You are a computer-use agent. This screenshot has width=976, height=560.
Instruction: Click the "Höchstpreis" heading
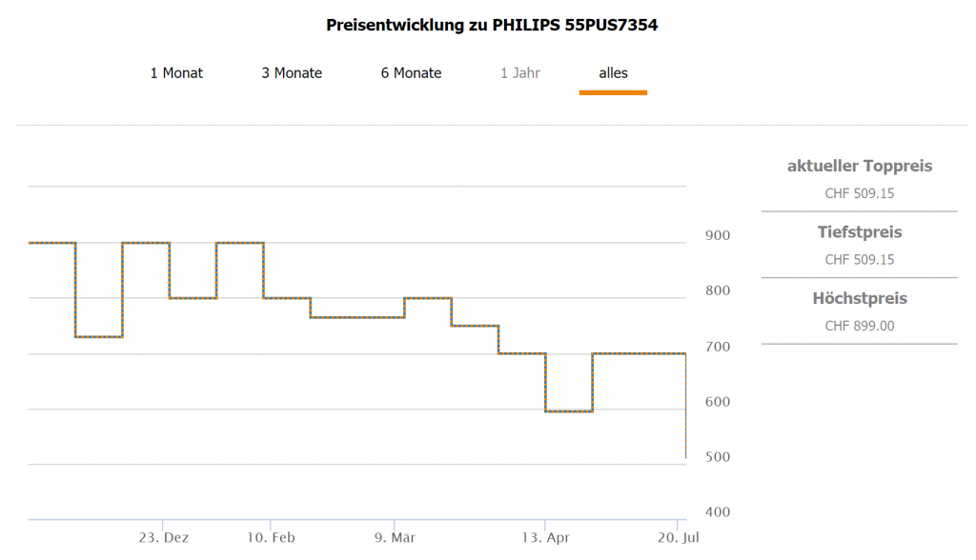coord(859,299)
